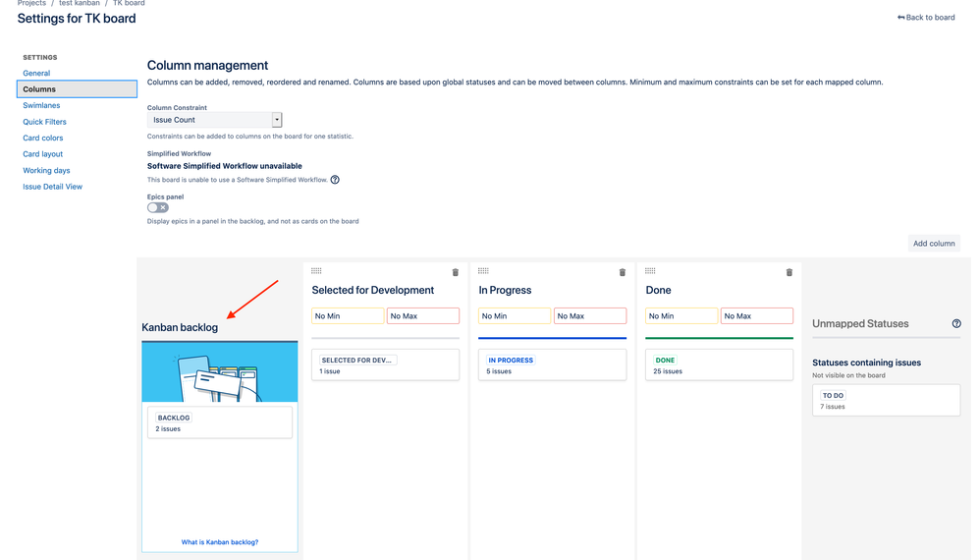This screenshot has height=560, width=980.
Task: Click the Done column title
Action: click(658, 291)
